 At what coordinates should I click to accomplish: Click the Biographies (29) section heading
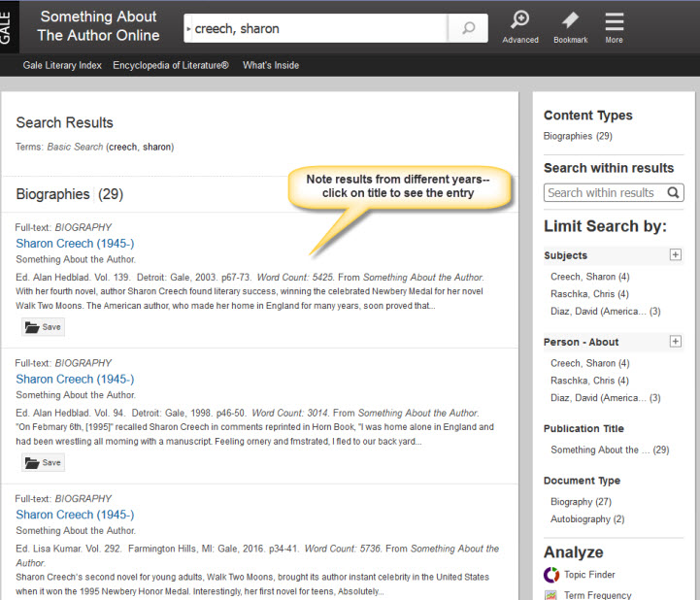coord(70,194)
